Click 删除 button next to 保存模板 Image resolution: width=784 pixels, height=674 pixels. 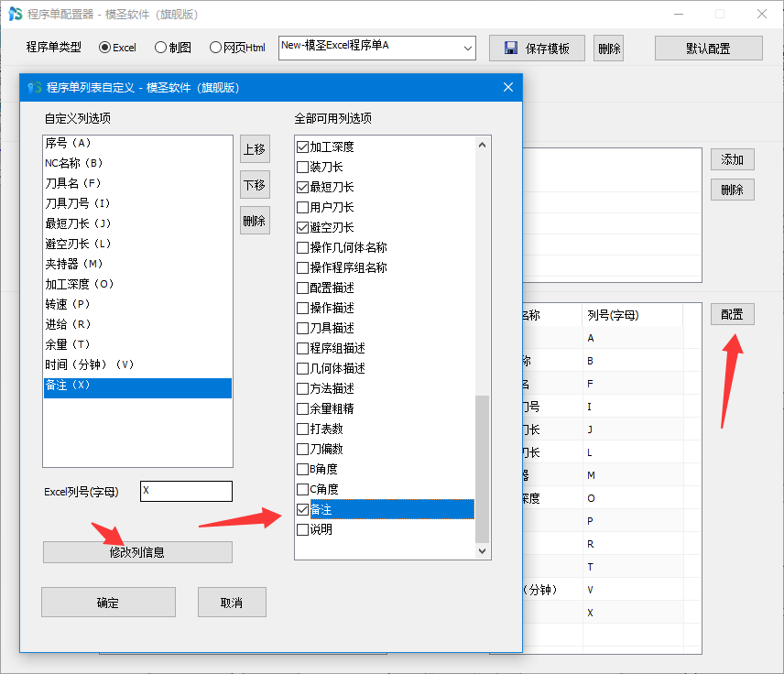[x=608, y=49]
